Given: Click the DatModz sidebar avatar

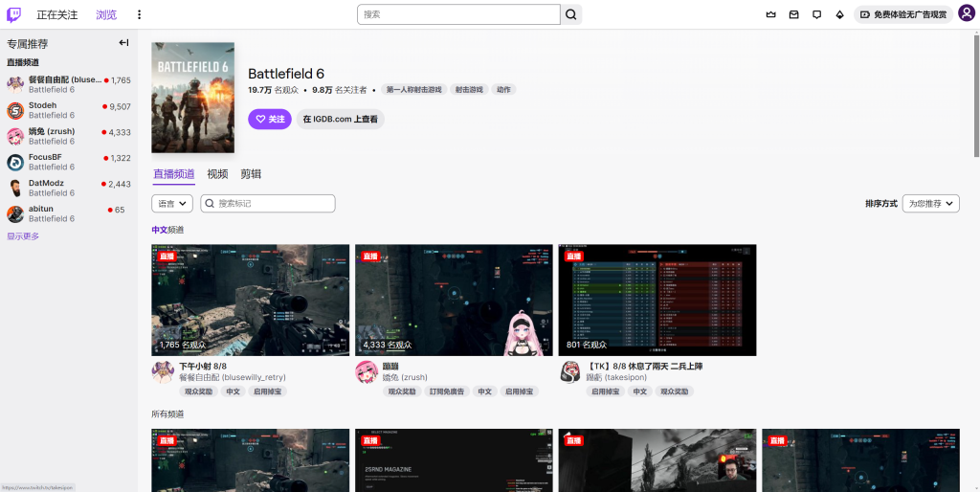Looking at the screenshot, I should 15,189.
